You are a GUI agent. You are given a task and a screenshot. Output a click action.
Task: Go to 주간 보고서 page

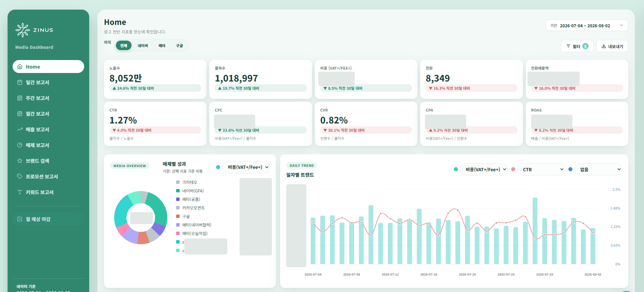click(48, 98)
